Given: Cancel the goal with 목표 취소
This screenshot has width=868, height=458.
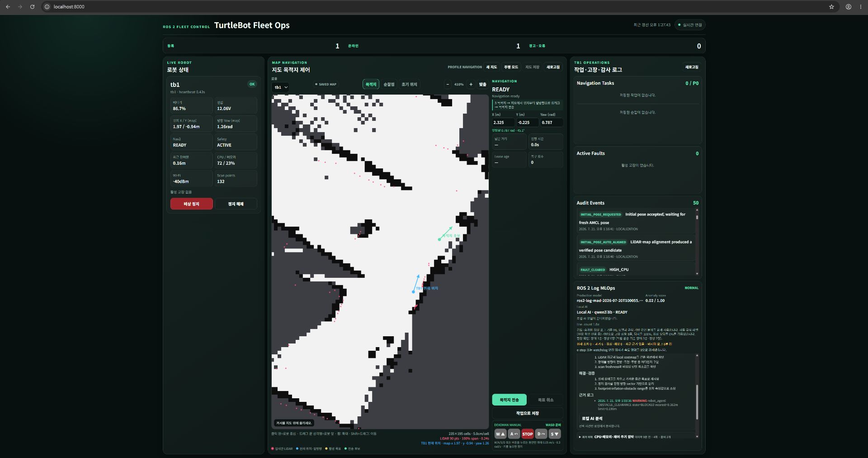Looking at the screenshot, I should [x=546, y=400].
